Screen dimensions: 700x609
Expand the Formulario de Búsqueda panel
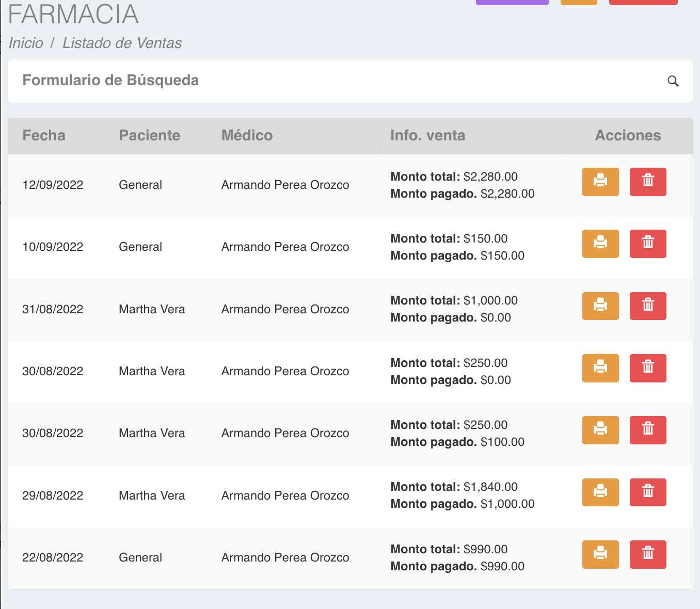(x=110, y=81)
